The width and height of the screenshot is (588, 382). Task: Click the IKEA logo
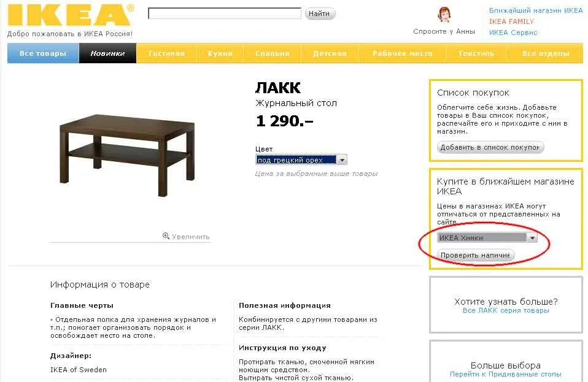coord(71,14)
